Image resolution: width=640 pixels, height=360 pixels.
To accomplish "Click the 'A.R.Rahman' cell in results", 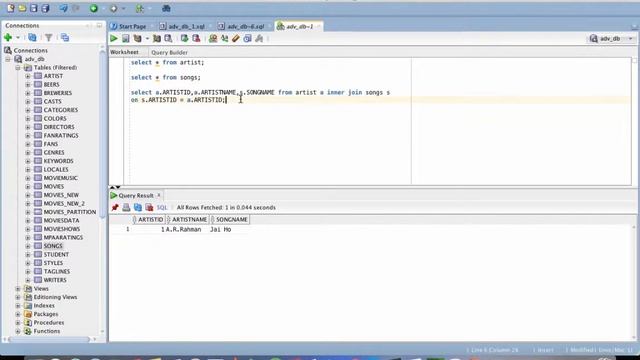I will coord(184,229).
